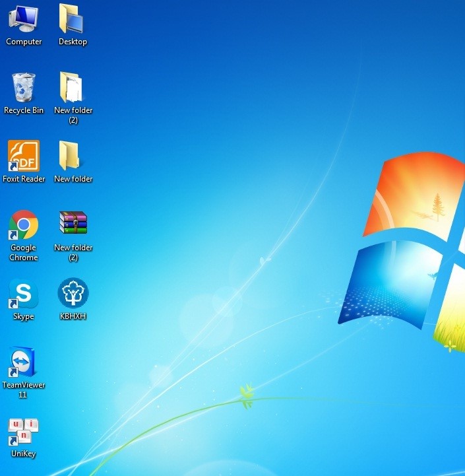Click the "KBHXH" text label
The width and height of the screenshot is (465, 476).
click(x=73, y=316)
